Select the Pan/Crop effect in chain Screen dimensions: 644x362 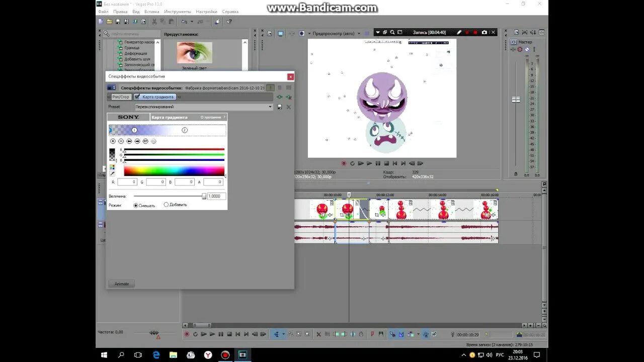(120, 97)
